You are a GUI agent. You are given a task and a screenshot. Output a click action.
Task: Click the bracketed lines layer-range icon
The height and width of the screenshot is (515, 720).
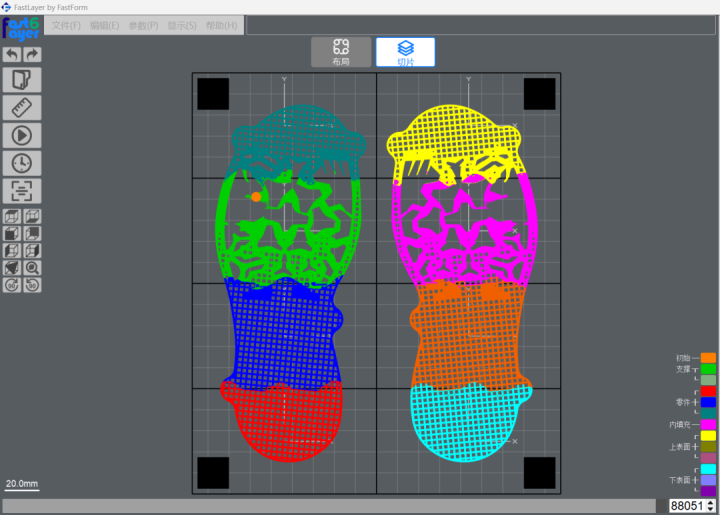click(22, 191)
